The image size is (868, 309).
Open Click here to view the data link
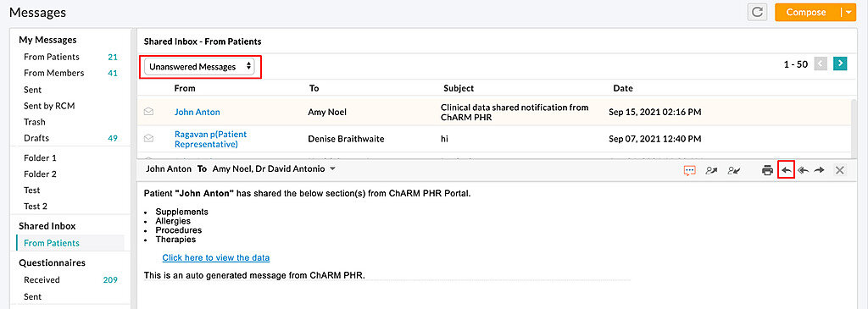click(216, 257)
